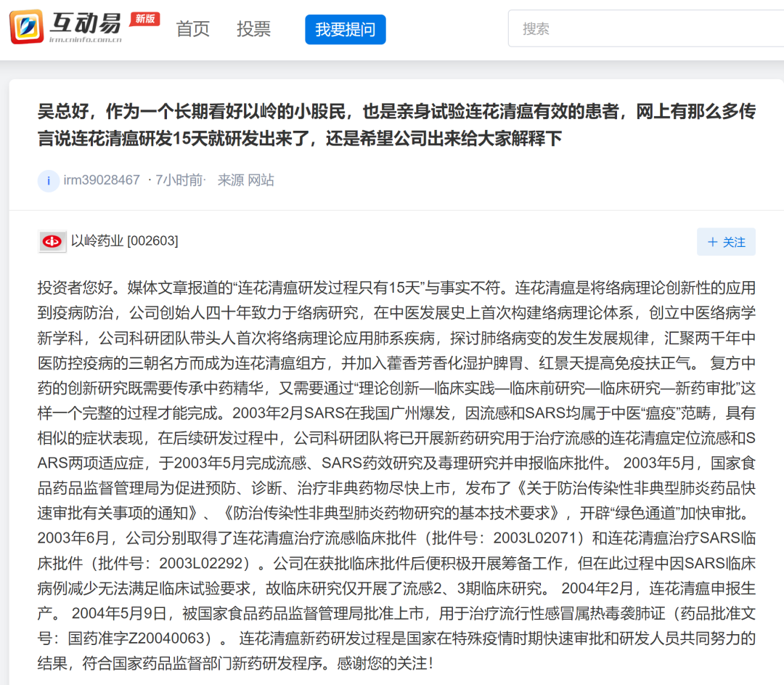
Task: Click the company badge before stock code 002603
Action: [51, 241]
